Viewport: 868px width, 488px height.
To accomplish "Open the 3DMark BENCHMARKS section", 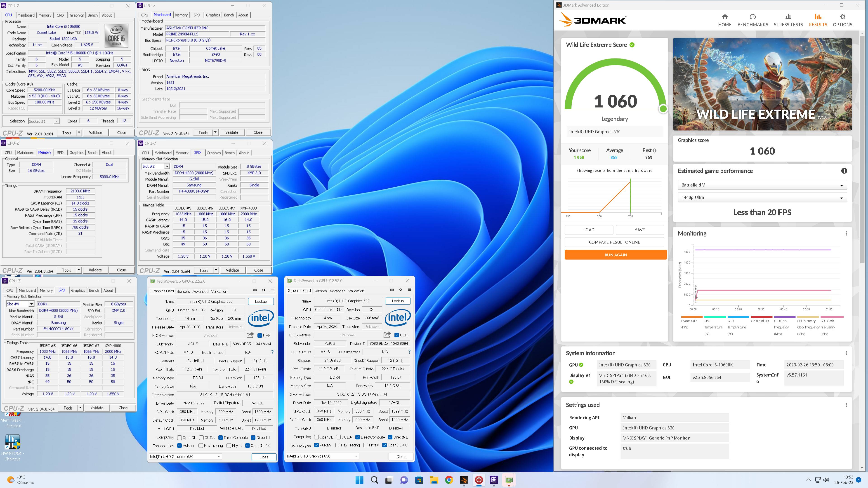I will click(752, 20).
